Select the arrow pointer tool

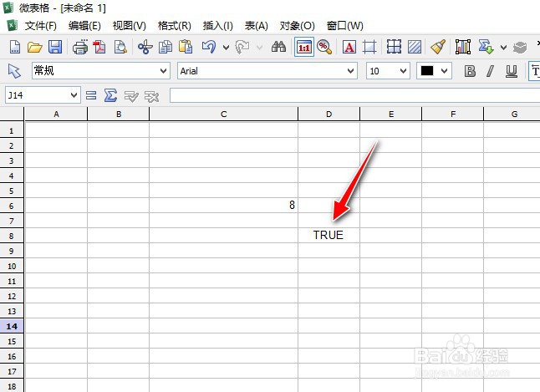[x=14, y=71]
